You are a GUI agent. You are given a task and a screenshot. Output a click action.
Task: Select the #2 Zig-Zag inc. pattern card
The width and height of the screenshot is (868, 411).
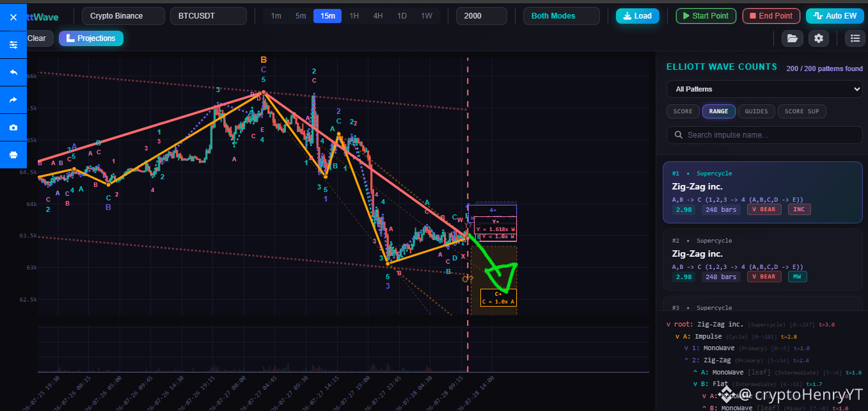(x=762, y=259)
